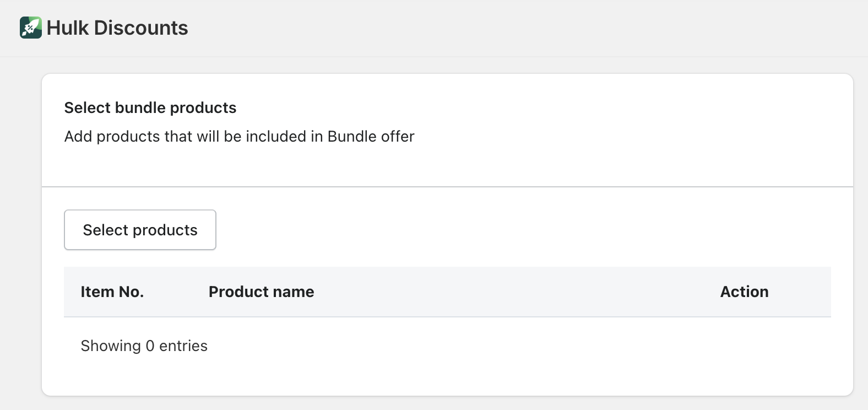Click the Action column header

pyautogui.click(x=744, y=292)
